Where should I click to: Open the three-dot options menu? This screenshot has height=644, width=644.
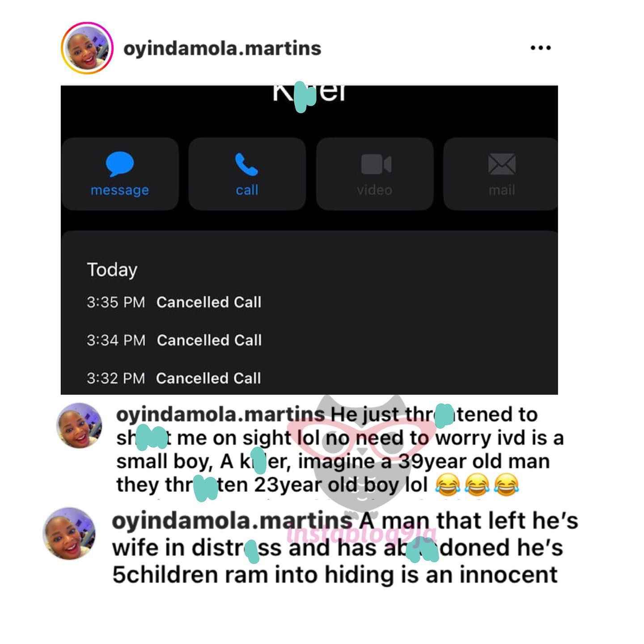pos(540,48)
